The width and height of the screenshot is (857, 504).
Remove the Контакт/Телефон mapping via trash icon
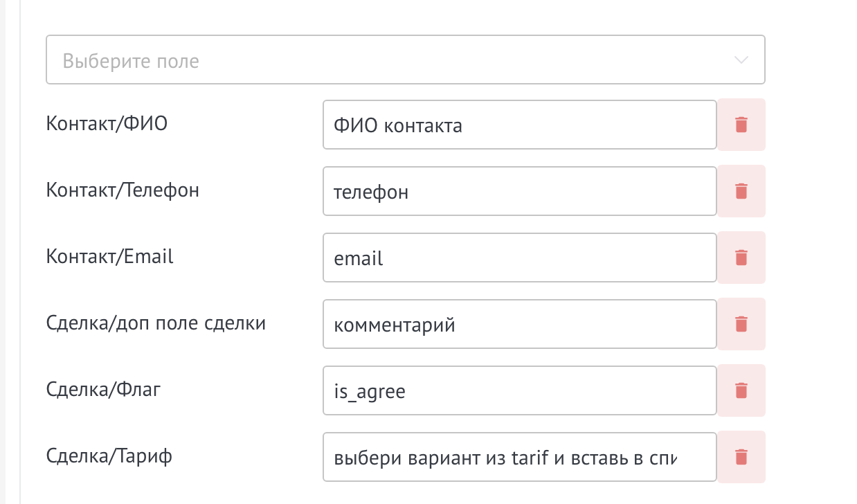point(741,191)
